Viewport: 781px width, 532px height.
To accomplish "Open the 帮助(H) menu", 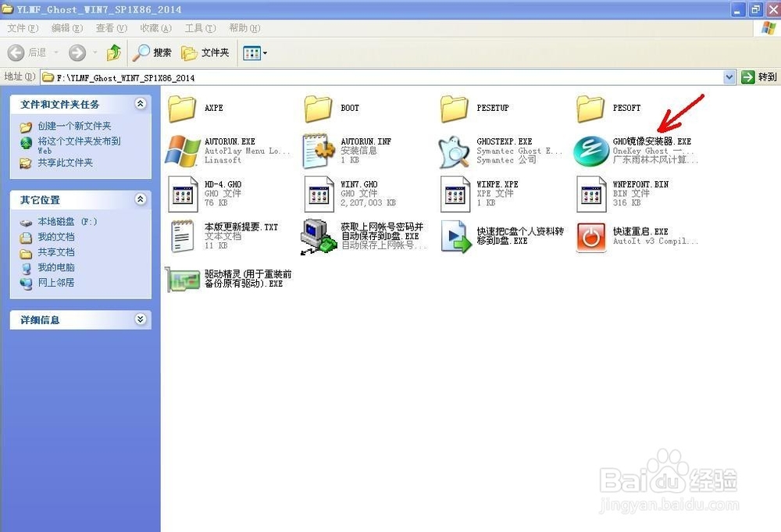I will (x=244, y=28).
